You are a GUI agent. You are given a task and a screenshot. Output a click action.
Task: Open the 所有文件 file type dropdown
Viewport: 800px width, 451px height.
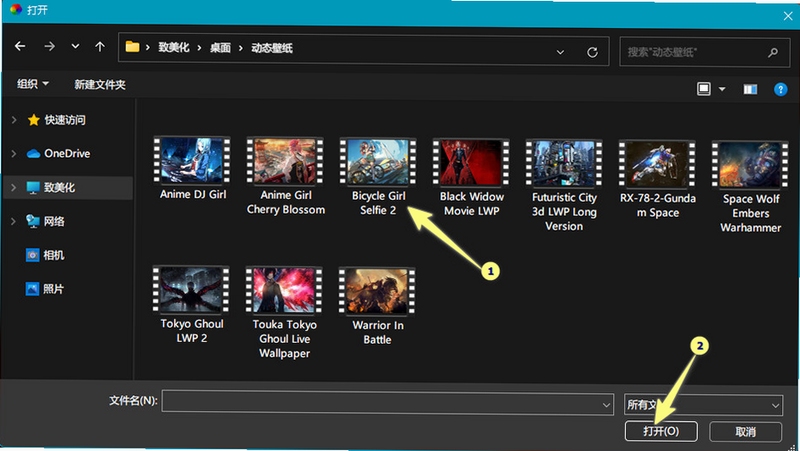(x=703, y=405)
